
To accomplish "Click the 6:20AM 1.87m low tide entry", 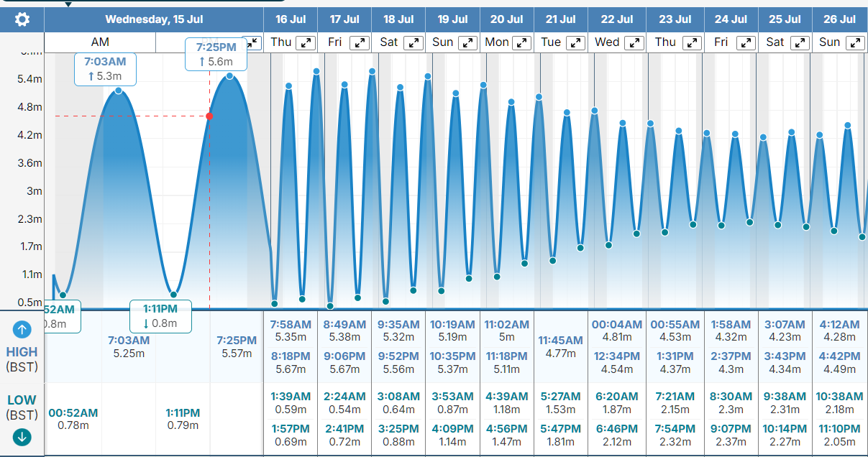I will coord(617,402).
